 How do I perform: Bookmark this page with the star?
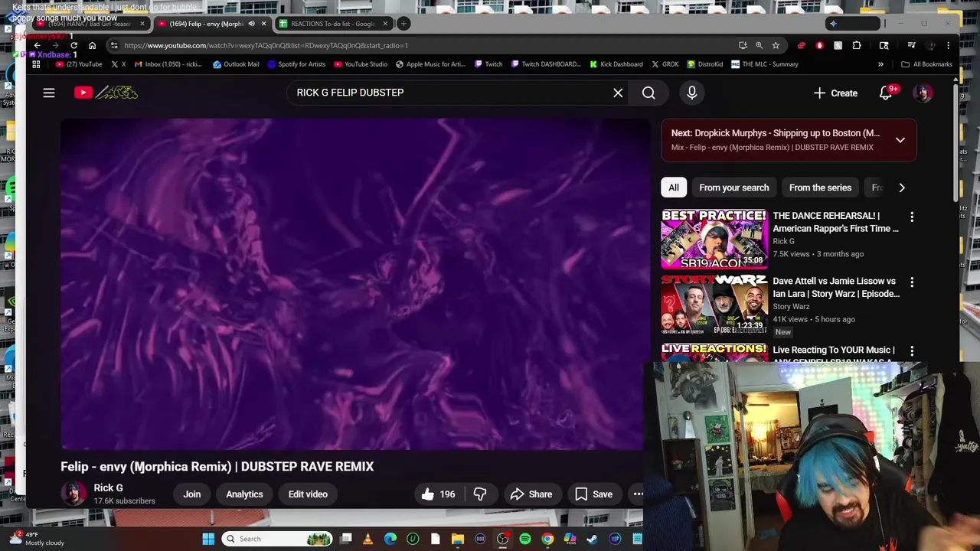pyautogui.click(x=776, y=45)
